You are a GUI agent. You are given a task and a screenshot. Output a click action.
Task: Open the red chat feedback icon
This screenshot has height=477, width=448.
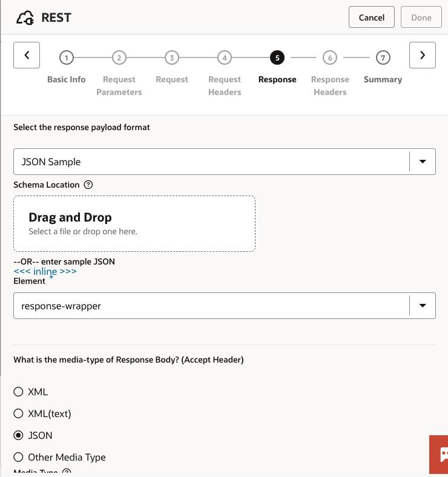[x=440, y=454]
